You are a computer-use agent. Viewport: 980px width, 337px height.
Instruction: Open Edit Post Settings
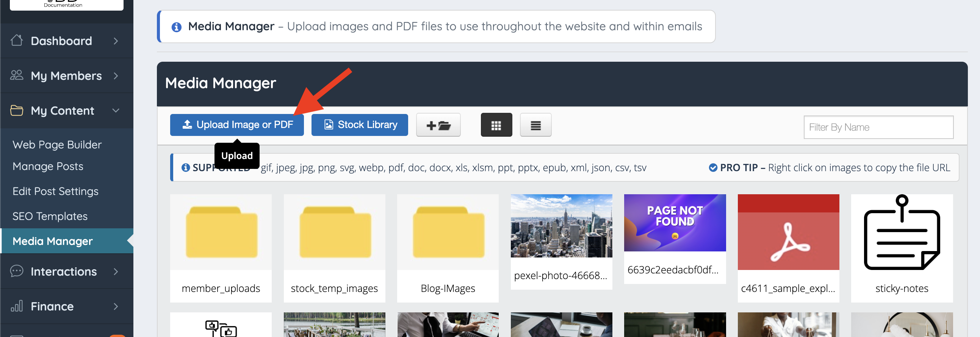tap(56, 191)
